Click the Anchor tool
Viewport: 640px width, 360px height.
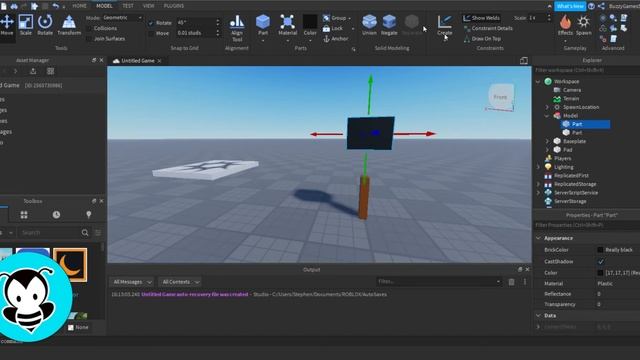(x=335, y=39)
